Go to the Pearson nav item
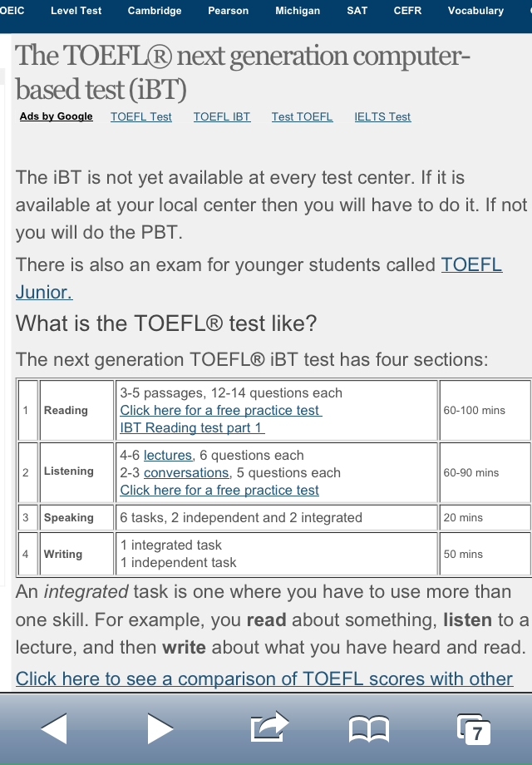The height and width of the screenshot is (765, 532). coord(229,11)
